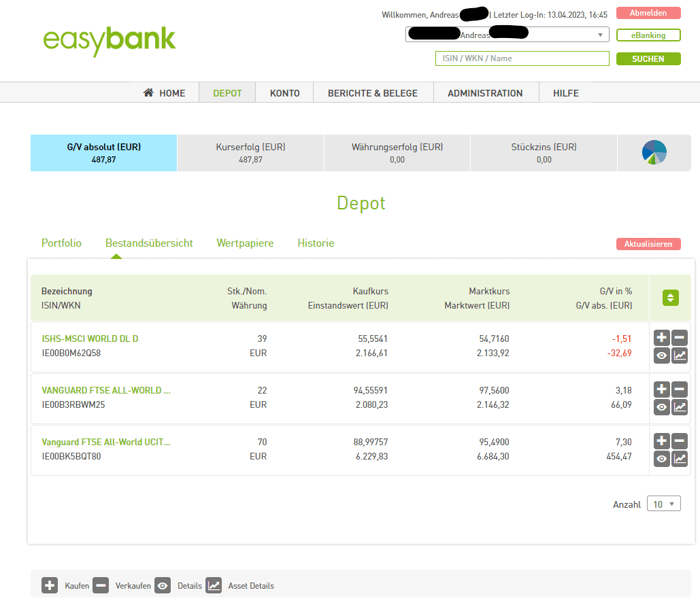Viewport: 700px width, 607px height.
Task: Select the Kurserfolg (EUR) summary tile
Action: (250, 153)
